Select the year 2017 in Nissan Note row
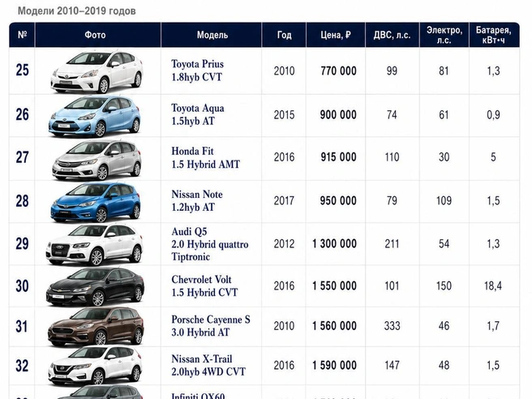This screenshot has width=532, height=399. click(x=285, y=200)
